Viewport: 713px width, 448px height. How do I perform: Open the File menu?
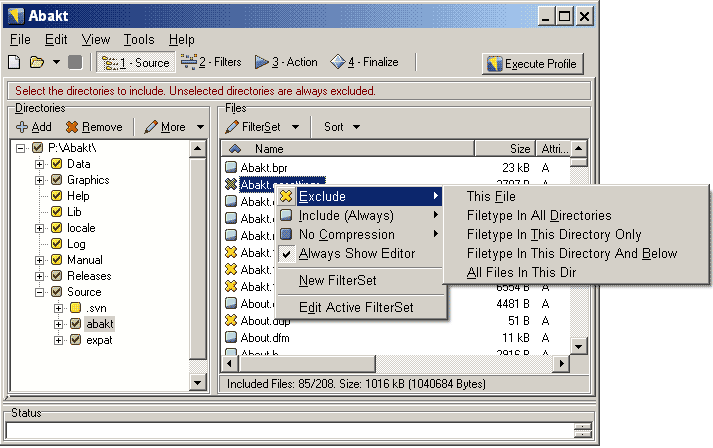(x=20, y=40)
